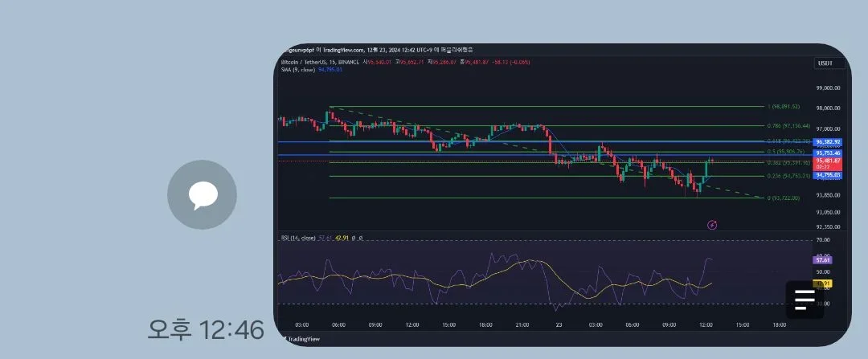Click the blue 96,382.92 price label
Viewport: 868px width, 359px height.
click(827, 141)
